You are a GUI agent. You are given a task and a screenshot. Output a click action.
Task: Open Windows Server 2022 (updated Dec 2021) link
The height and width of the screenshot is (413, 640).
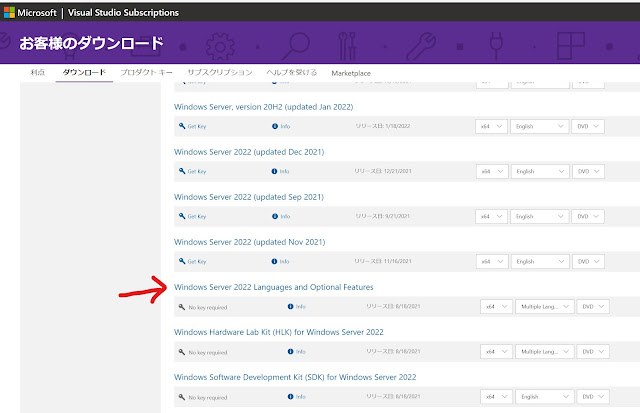pos(249,152)
